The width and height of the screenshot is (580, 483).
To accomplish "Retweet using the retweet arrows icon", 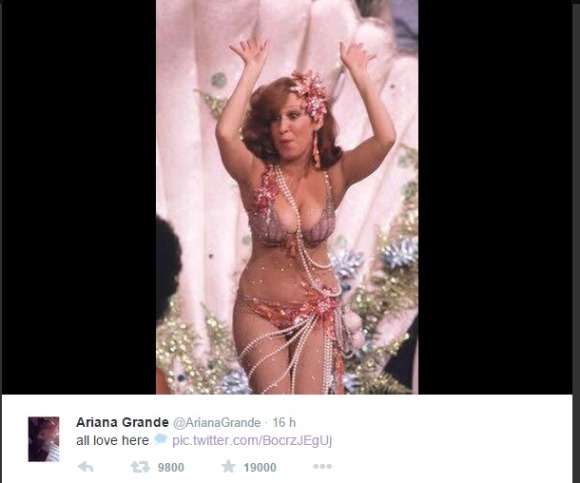I will click(x=140, y=467).
